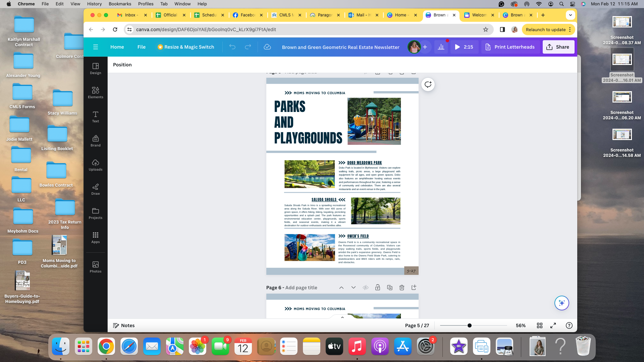Screen dimensions: 644x362
Task: Click the 56% zoom level
Action: [x=521, y=325]
